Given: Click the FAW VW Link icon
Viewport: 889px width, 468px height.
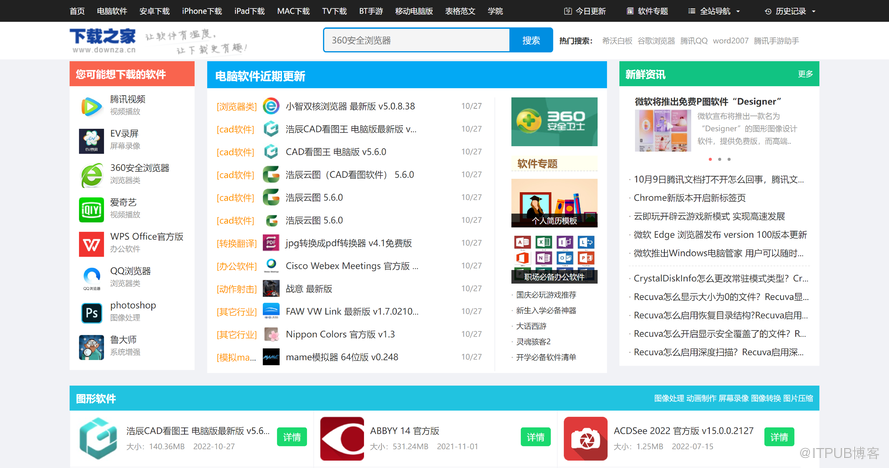Looking at the screenshot, I should pyautogui.click(x=271, y=311).
